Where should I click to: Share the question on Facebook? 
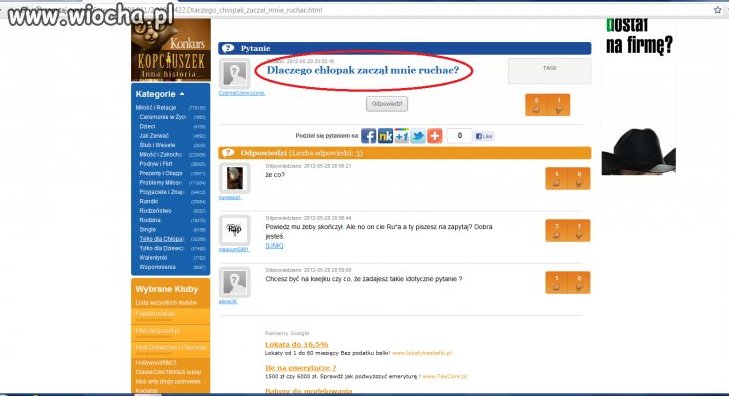coord(368,136)
